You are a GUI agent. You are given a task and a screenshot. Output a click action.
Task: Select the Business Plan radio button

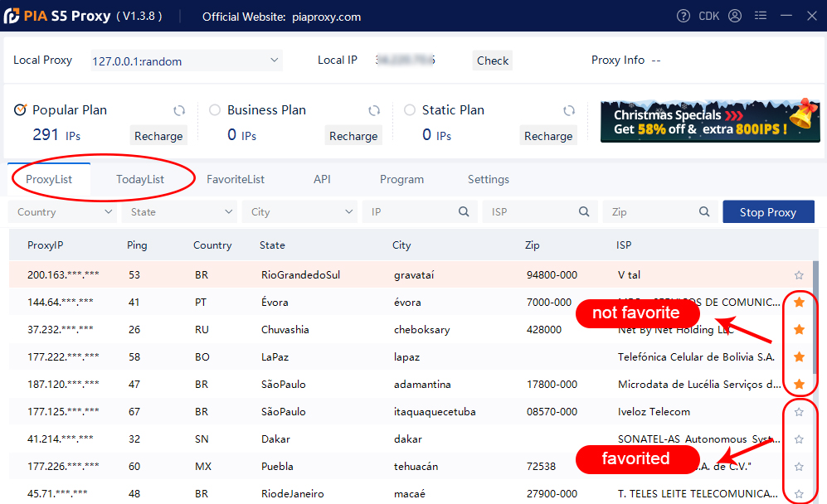click(x=215, y=109)
